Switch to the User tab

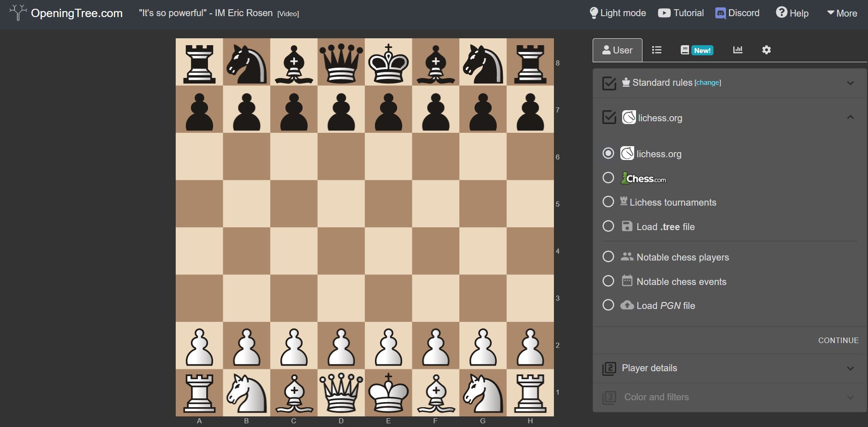(x=618, y=50)
